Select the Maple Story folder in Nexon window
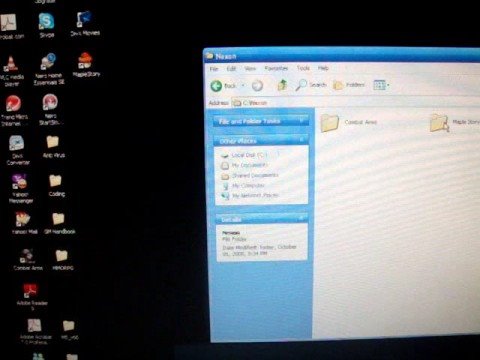 point(455,123)
